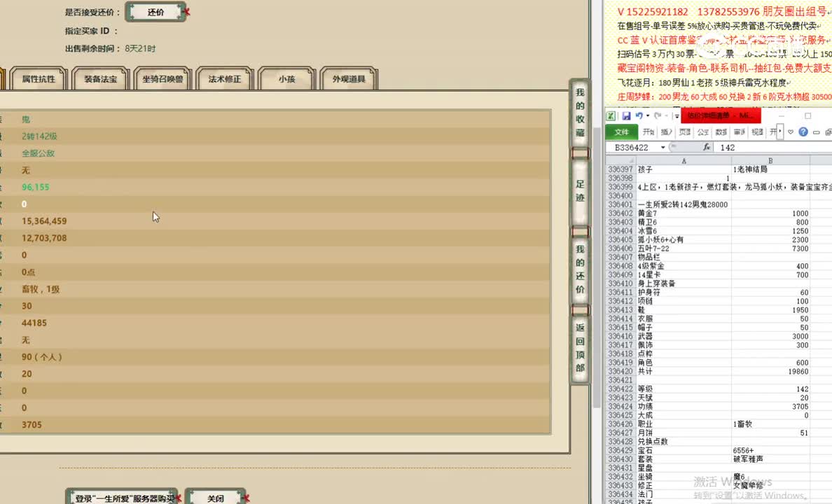Open the 文件 menu in Excel
Image resolution: width=832 pixels, height=504 pixels.
(x=621, y=132)
